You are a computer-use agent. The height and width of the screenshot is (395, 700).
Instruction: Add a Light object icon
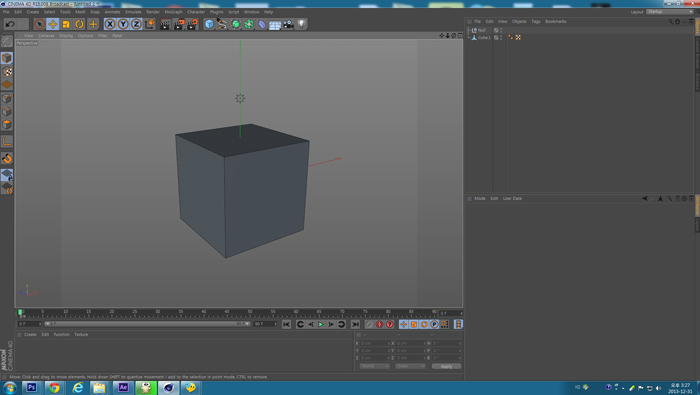pyautogui.click(x=301, y=24)
